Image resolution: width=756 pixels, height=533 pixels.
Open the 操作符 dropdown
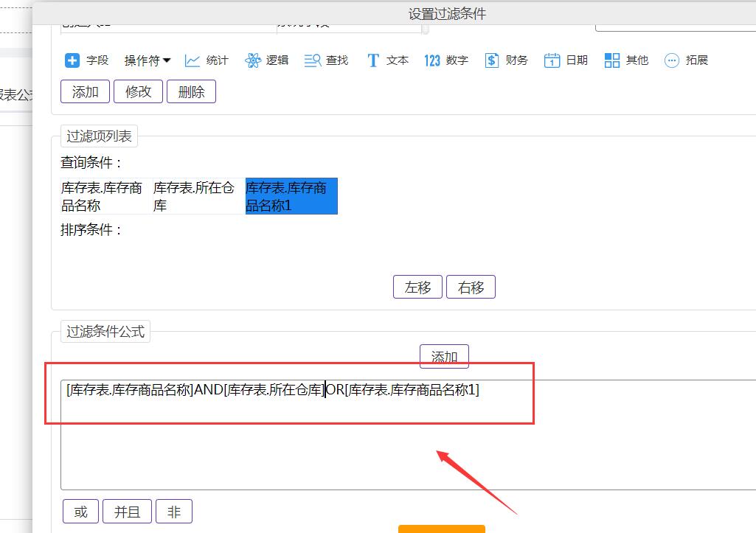pyautogui.click(x=147, y=60)
